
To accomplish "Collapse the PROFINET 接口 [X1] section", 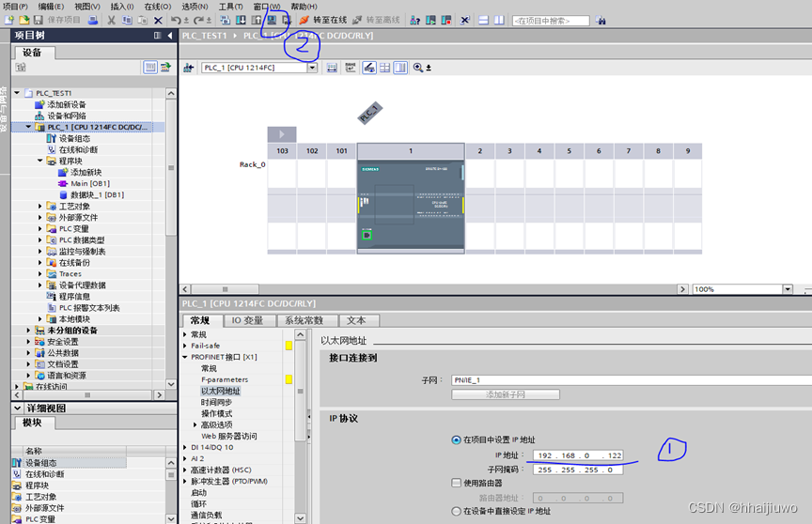I will 185,357.
